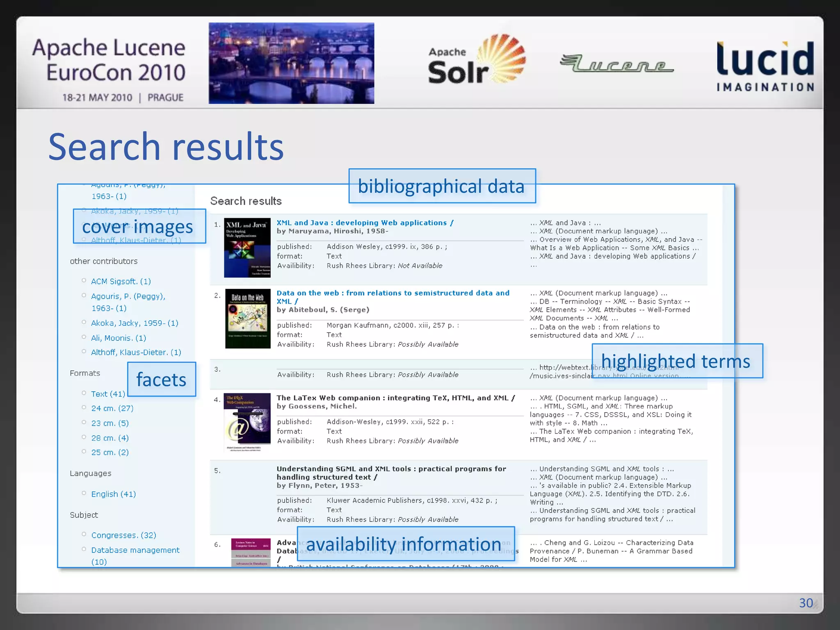
Task: Click author line 'by Maruyama, Hiroshi, 1958-'
Action: pos(332,231)
